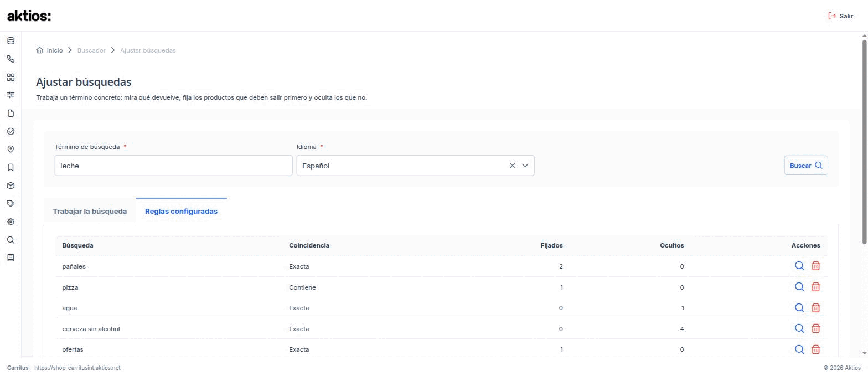Expand the Idioma dropdown chevron
This screenshot has width=868, height=376.
(x=525, y=166)
